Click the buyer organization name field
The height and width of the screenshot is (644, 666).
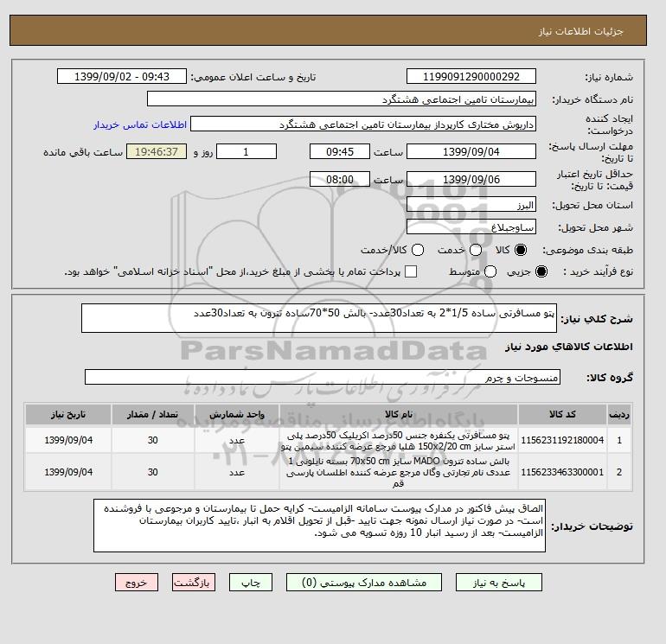pos(342,99)
